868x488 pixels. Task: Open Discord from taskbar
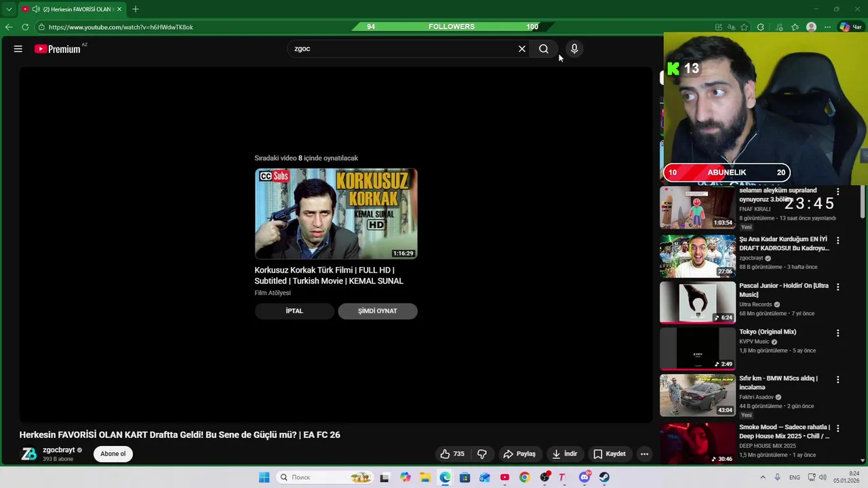(x=585, y=477)
